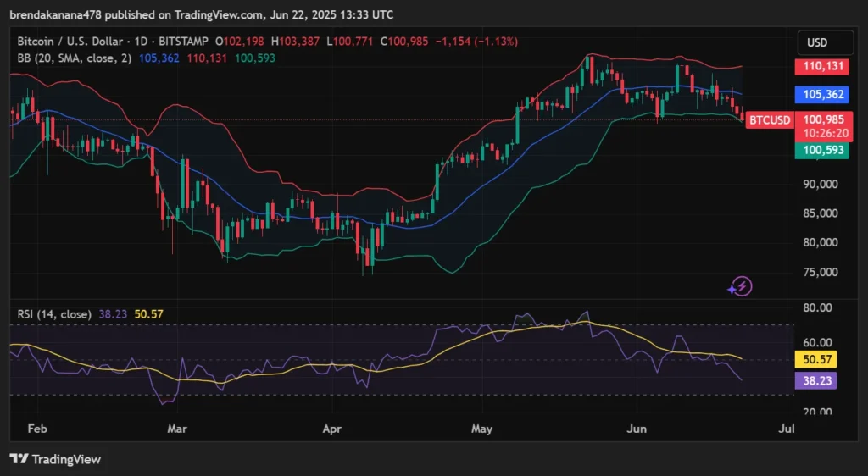
Task: Click the Jun label on time axis
Action: 634,429
